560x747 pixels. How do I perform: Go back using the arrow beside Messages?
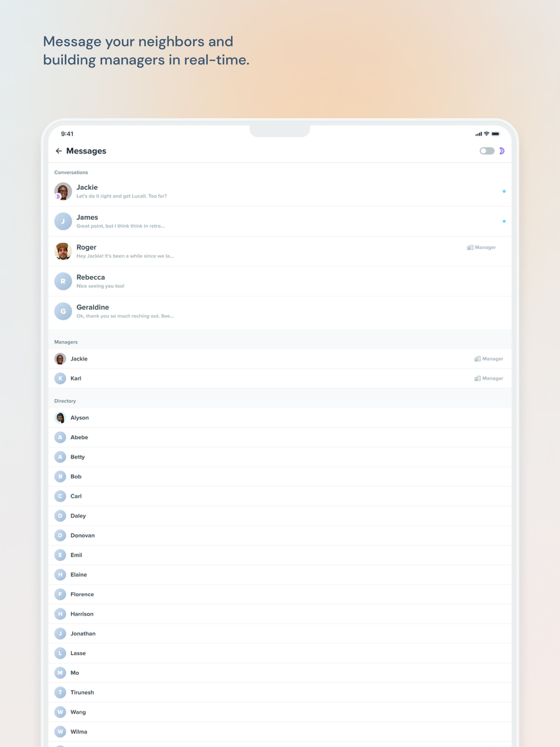click(59, 151)
